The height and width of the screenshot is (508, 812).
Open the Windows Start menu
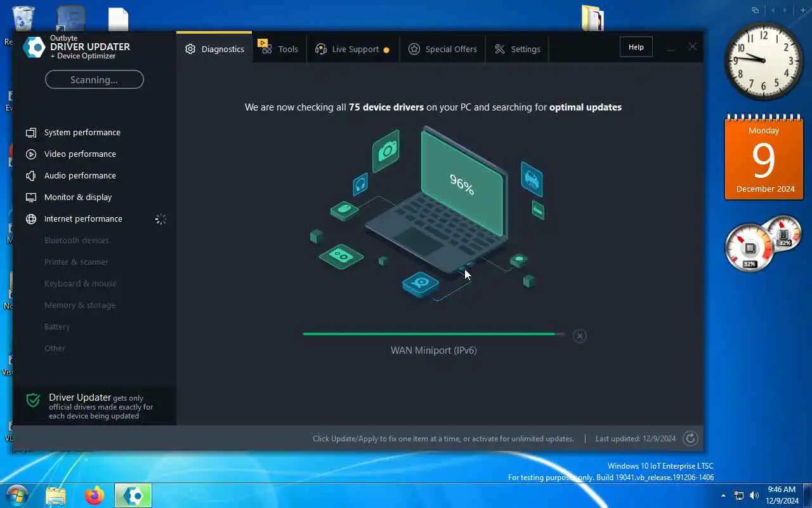click(17, 495)
